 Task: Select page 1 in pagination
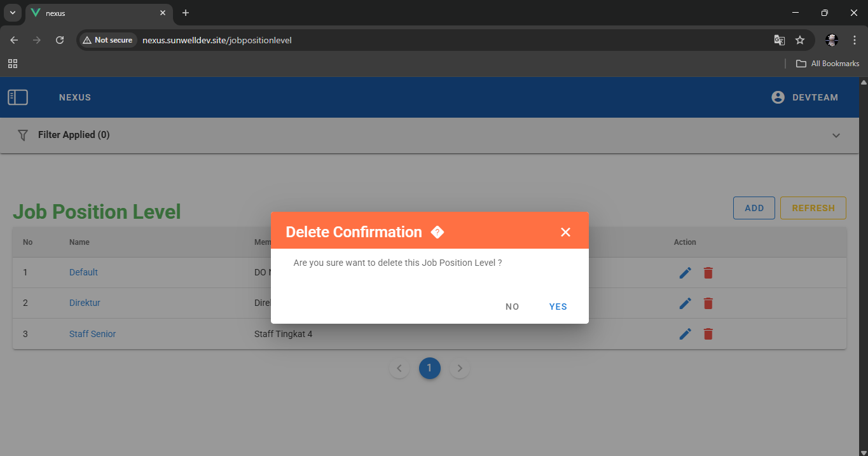tap(429, 368)
